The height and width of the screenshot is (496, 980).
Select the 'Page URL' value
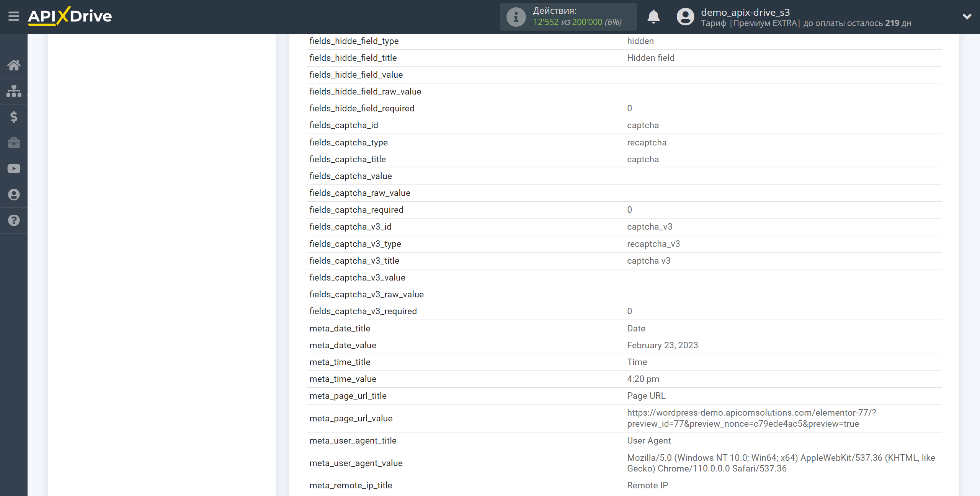tap(646, 396)
